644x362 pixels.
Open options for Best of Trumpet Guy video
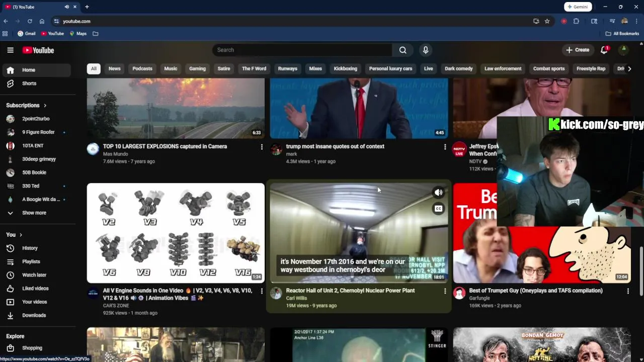coord(628,291)
